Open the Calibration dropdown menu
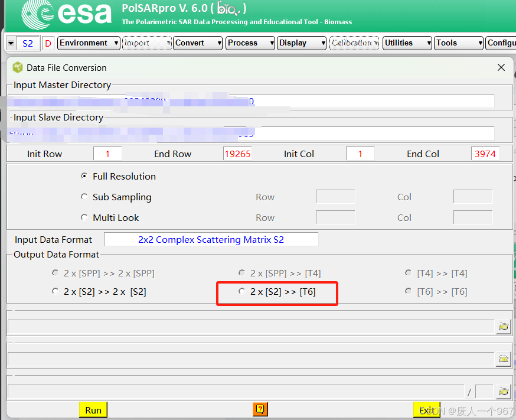Screen dimensions: 516x420 (x=354, y=43)
